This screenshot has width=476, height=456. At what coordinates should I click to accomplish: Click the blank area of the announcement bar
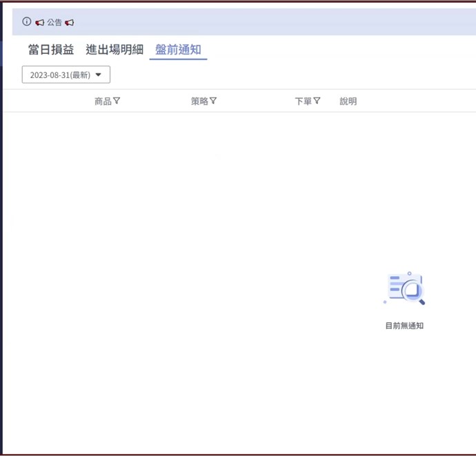click(x=276, y=22)
